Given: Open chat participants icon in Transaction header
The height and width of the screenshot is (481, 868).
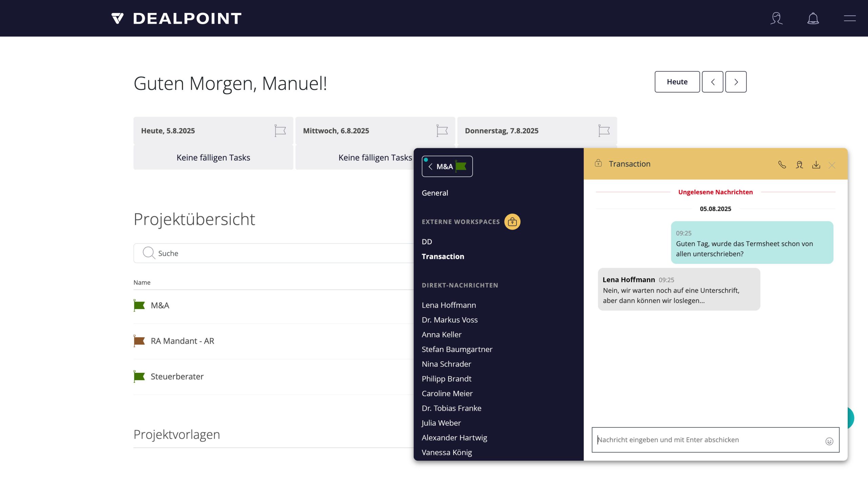Looking at the screenshot, I should click(799, 165).
